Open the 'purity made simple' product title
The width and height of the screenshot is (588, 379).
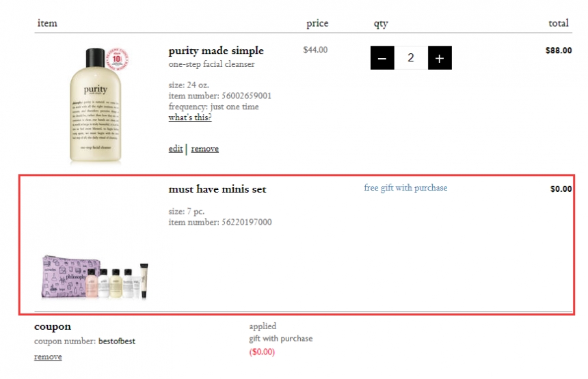coord(216,51)
